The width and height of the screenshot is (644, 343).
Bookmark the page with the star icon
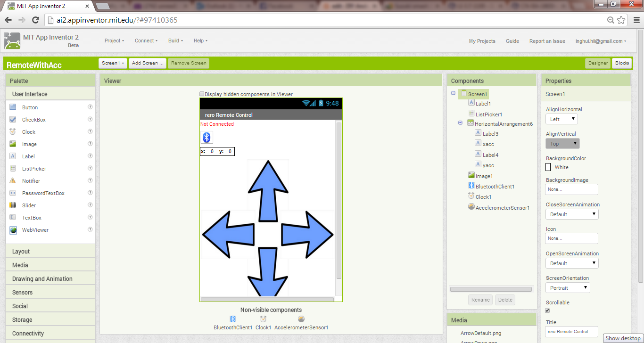621,20
